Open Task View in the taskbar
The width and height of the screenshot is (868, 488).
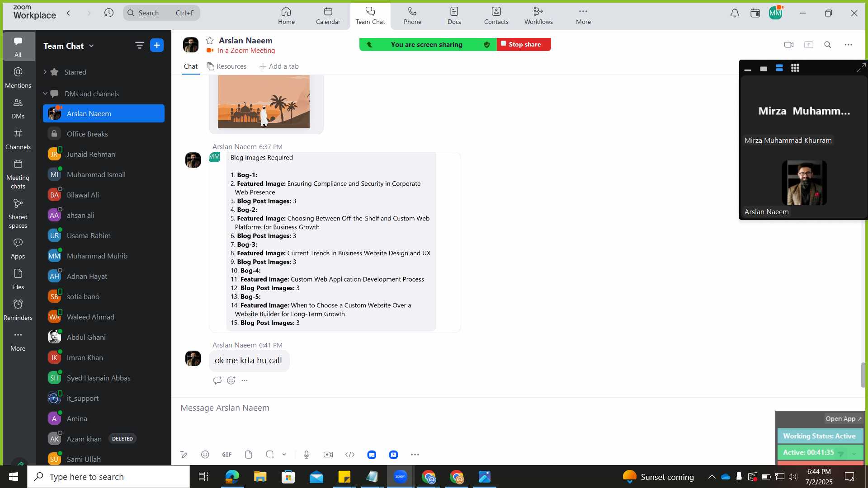[203, 477]
